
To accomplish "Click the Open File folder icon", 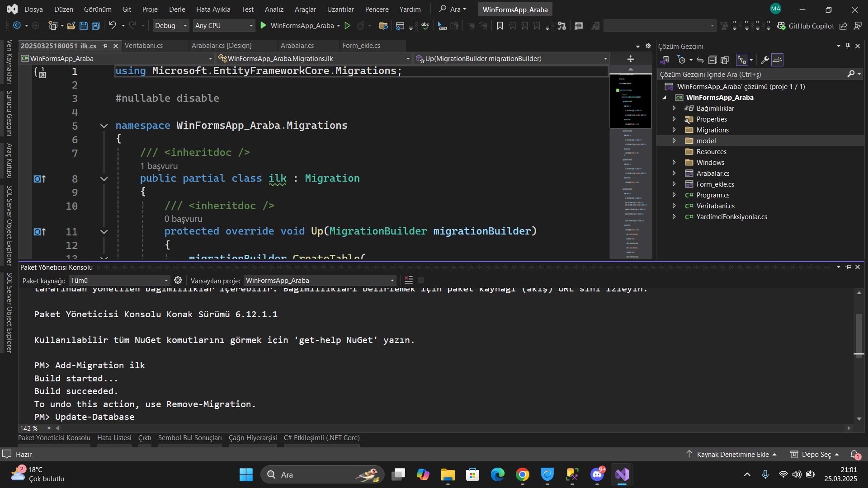I will (x=71, y=26).
